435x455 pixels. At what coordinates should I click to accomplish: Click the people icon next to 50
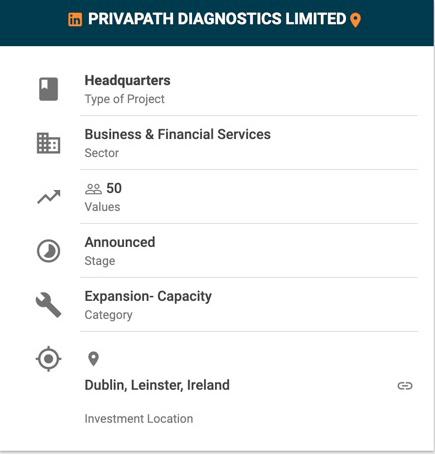pos(93,189)
